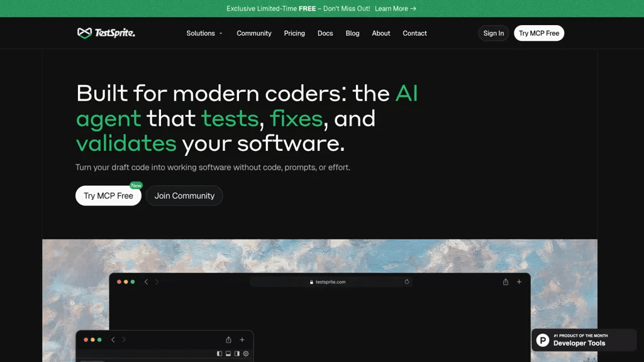This screenshot has height=362, width=644.
Task: Toggle the right sidebar layout icon in small window
Action: coord(237,353)
